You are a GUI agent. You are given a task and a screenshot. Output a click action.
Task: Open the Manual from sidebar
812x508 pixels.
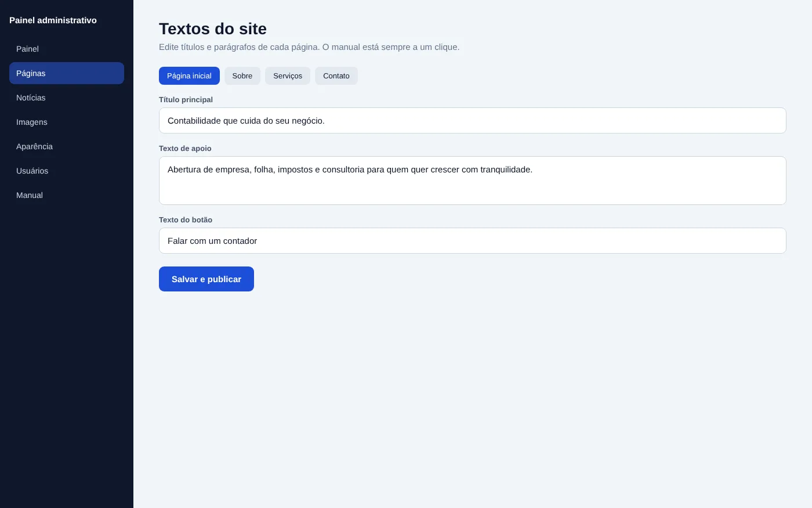point(67,195)
